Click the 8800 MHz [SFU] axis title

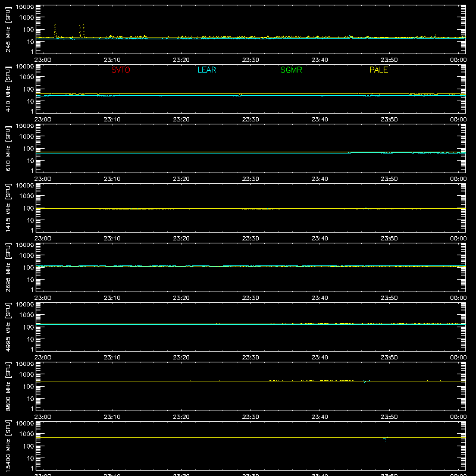tap(8, 386)
